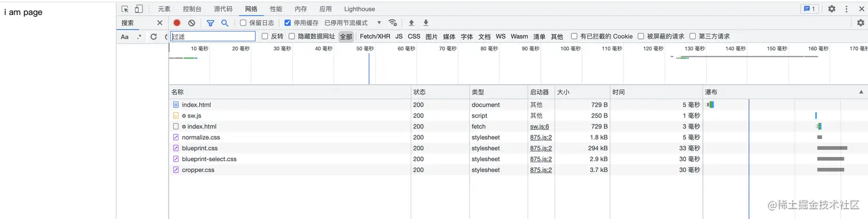868x219 pixels.
Task: Uncheck the 停用缓存 checkbox
Action: point(288,23)
